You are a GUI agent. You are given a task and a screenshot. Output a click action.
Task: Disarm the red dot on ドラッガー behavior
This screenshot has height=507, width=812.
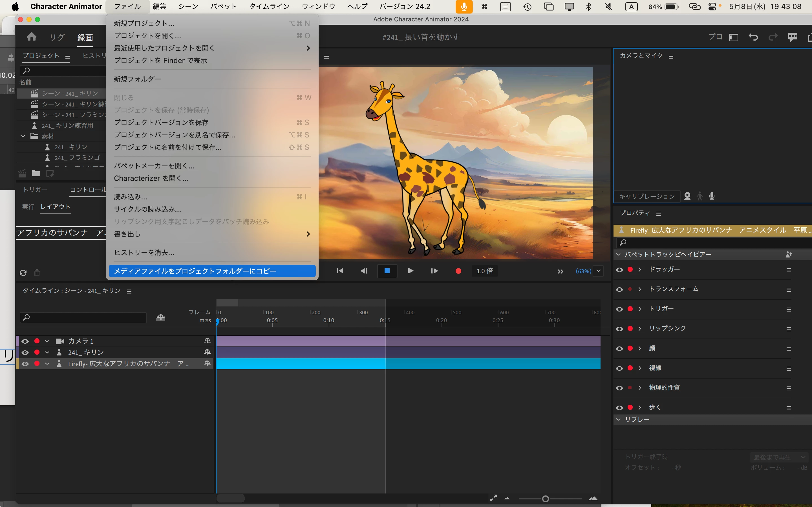[630, 270]
